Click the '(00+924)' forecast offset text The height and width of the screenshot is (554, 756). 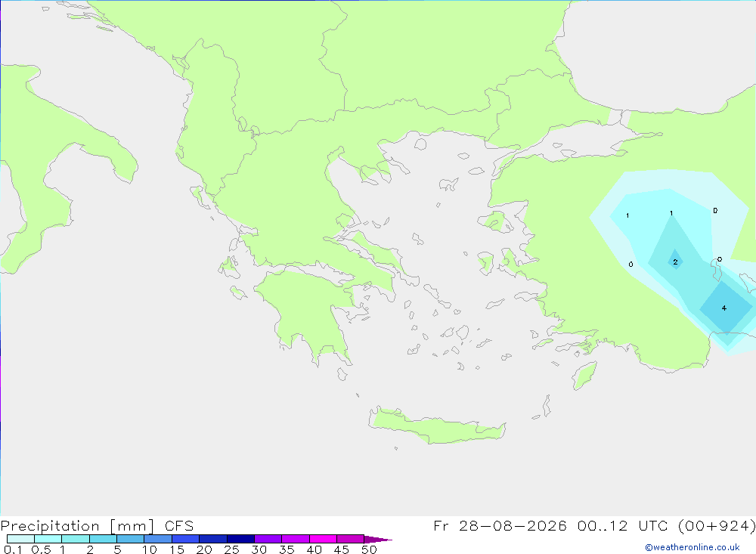(717, 525)
